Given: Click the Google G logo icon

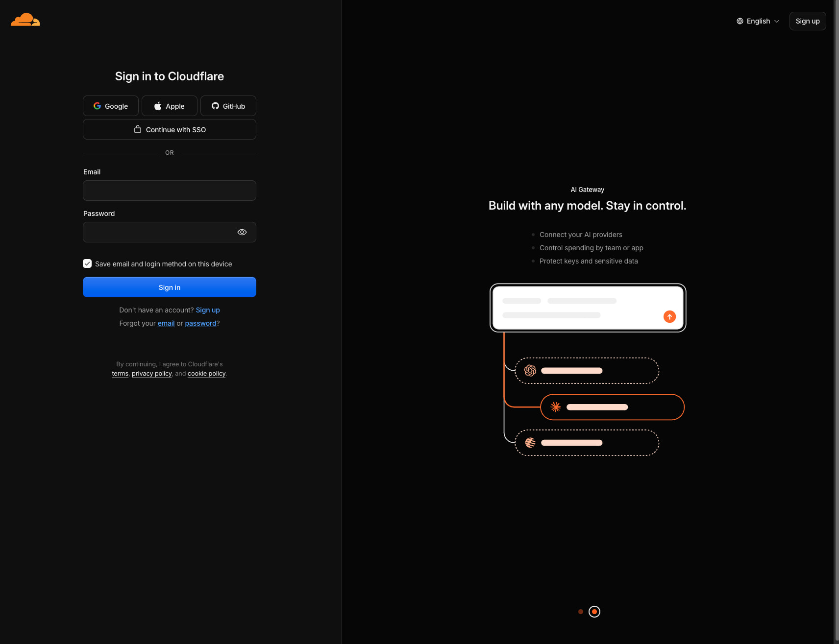Looking at the screenshot, I should click(97, 106).
